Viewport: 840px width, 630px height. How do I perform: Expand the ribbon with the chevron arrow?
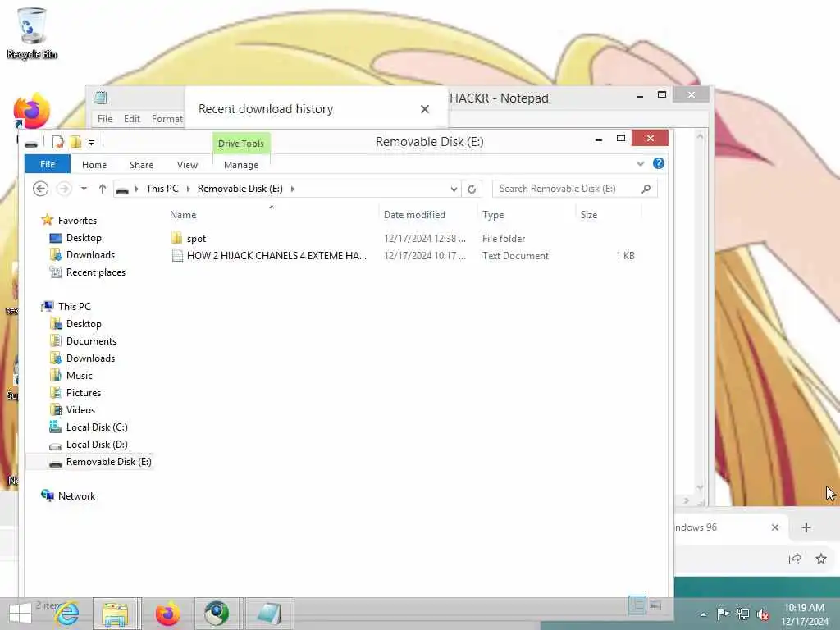pos(640,164)
